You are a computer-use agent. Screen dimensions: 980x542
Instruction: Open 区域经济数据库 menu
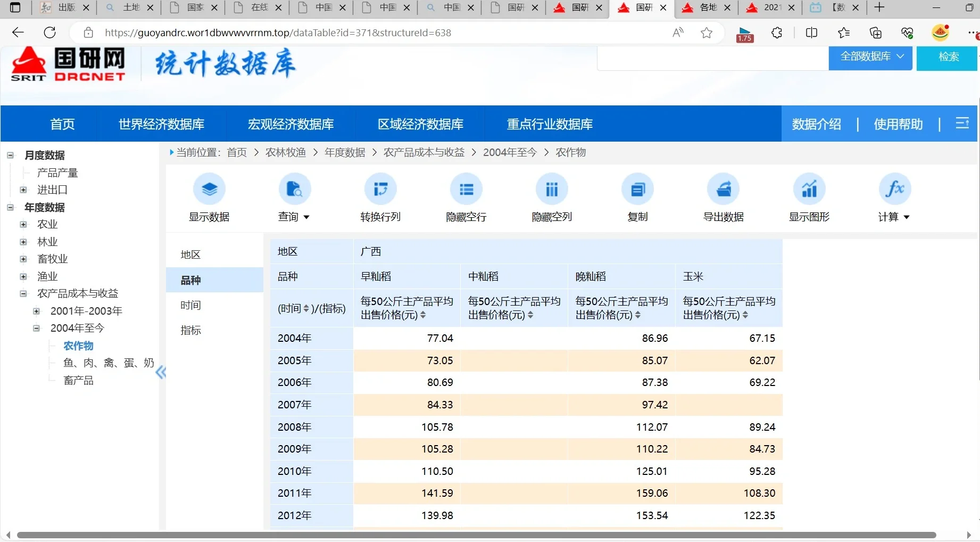[420, 124]
